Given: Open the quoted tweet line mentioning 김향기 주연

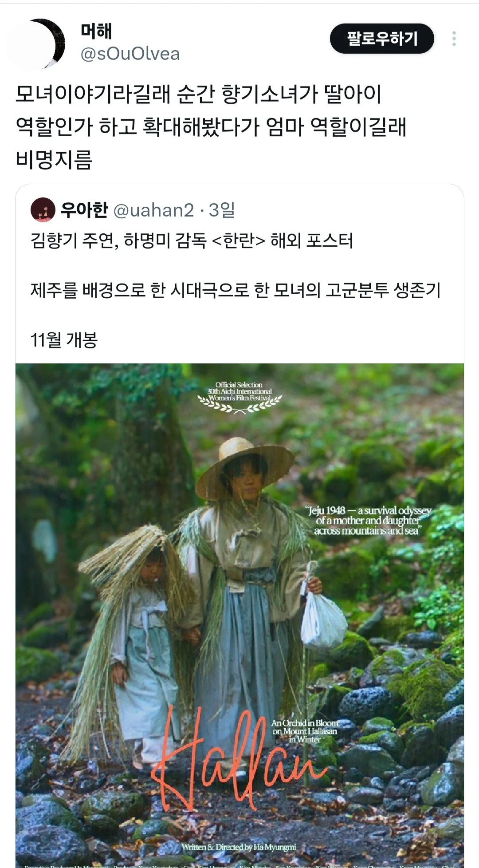Looking at the screenshot, I should coord(192,241).
